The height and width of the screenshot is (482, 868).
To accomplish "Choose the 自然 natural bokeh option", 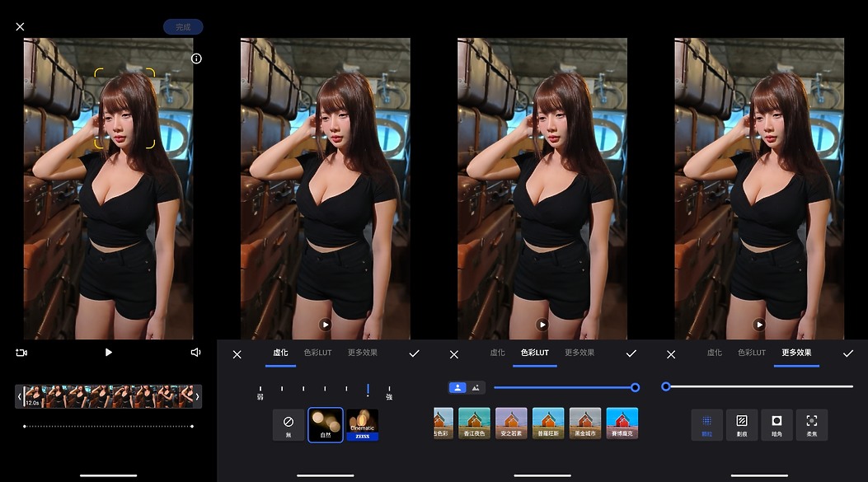I will 326,425.
